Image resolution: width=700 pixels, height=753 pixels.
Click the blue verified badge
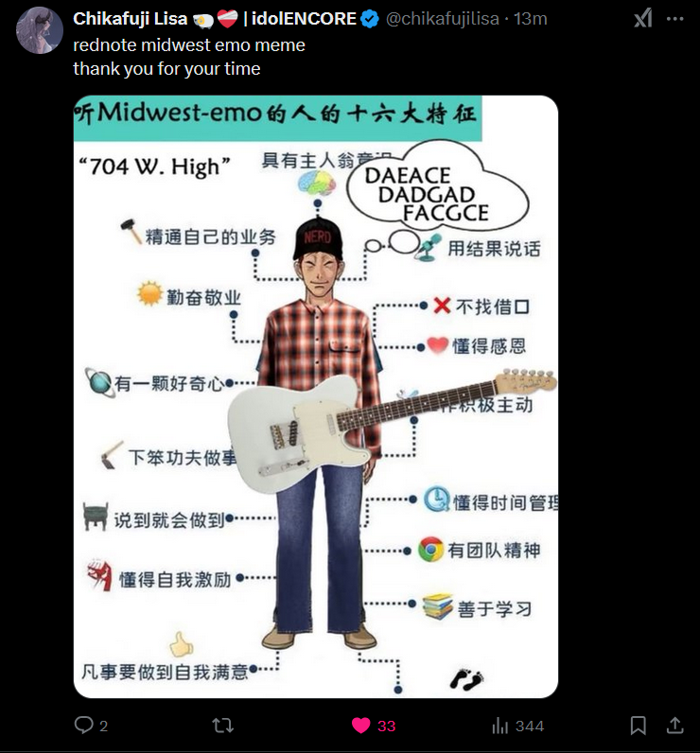coord(370,19)
